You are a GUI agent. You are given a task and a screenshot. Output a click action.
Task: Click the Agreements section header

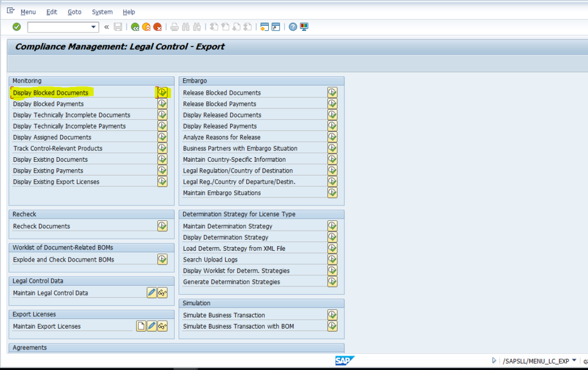pyautogui.click(x=176, y=348)
